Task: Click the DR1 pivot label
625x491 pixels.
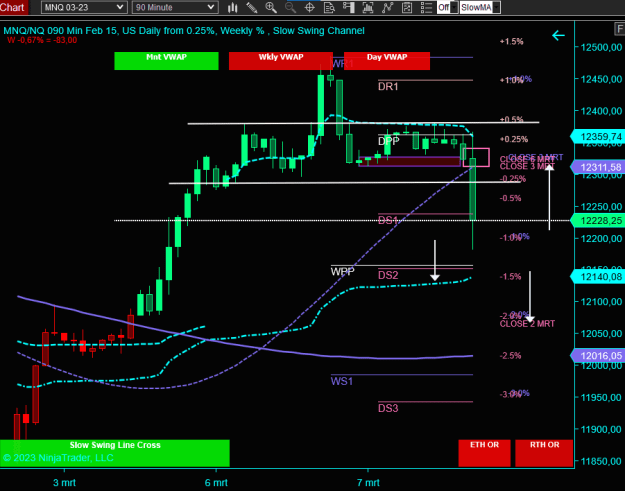Action: [x=388, y=86]
